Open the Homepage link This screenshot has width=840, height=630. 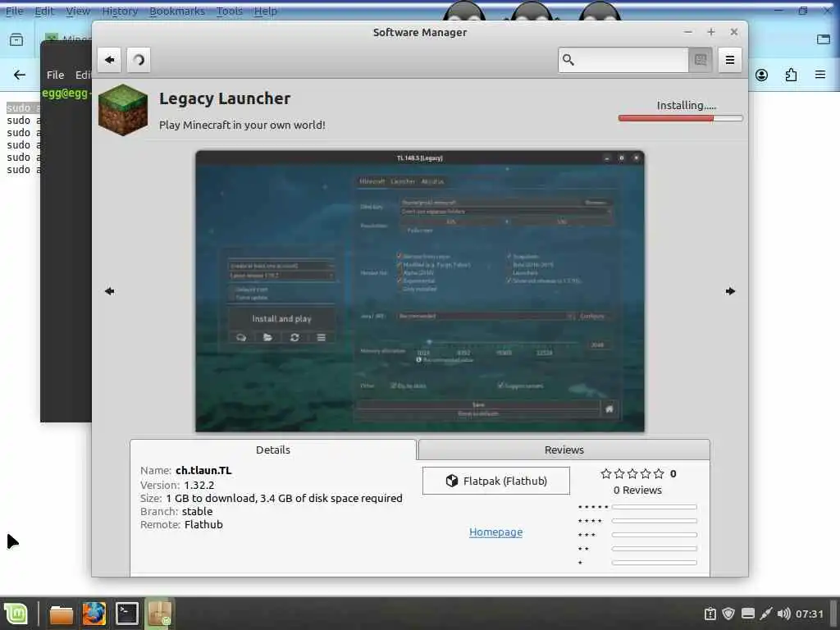pyautogui.click(x=496, y=532)
